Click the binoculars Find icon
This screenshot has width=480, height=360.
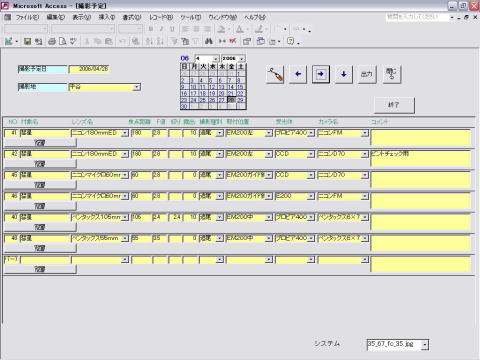tap(209, 41)
